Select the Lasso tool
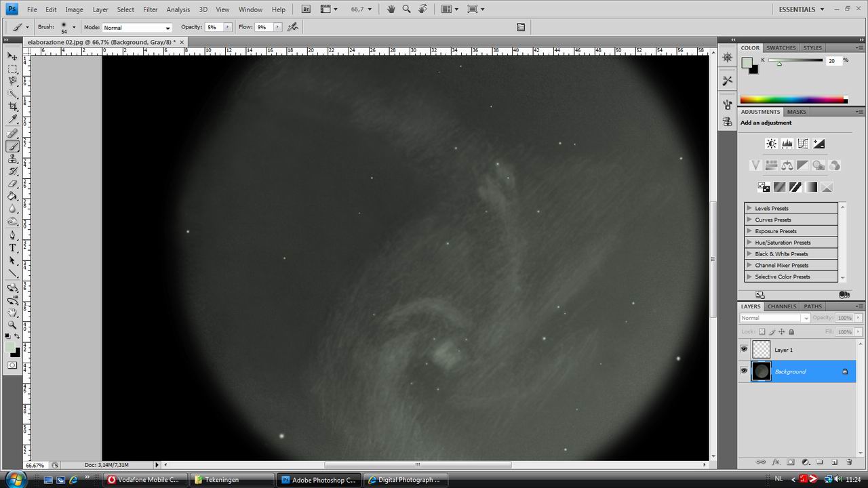Screen dimensions: 868x488 12,81
